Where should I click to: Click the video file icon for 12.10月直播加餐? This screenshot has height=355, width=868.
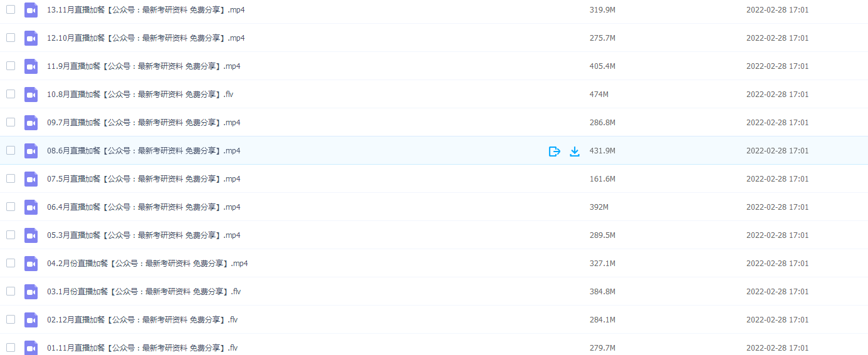click(31, 38)
